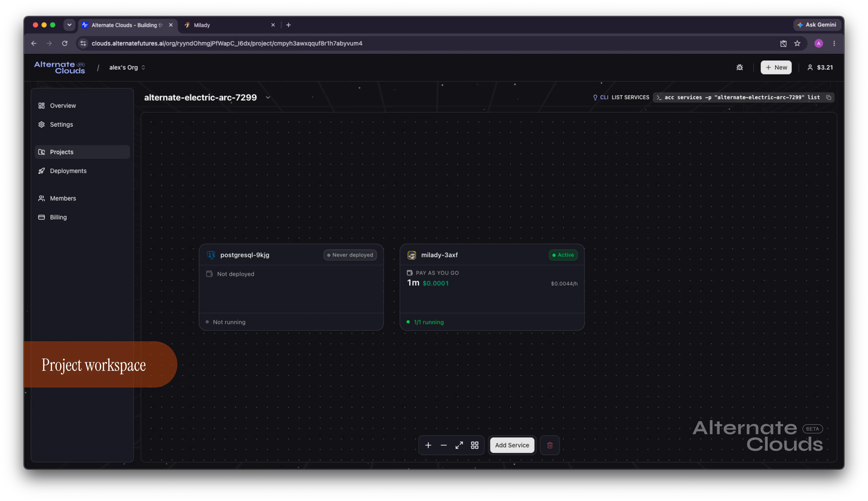Click the Not deployed label
This screenshot has width=868, height=501.
point(236,274)
